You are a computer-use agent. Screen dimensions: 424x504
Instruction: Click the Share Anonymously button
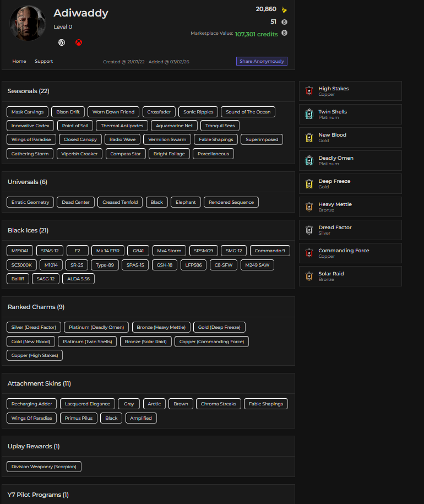[x=262, y=61]
